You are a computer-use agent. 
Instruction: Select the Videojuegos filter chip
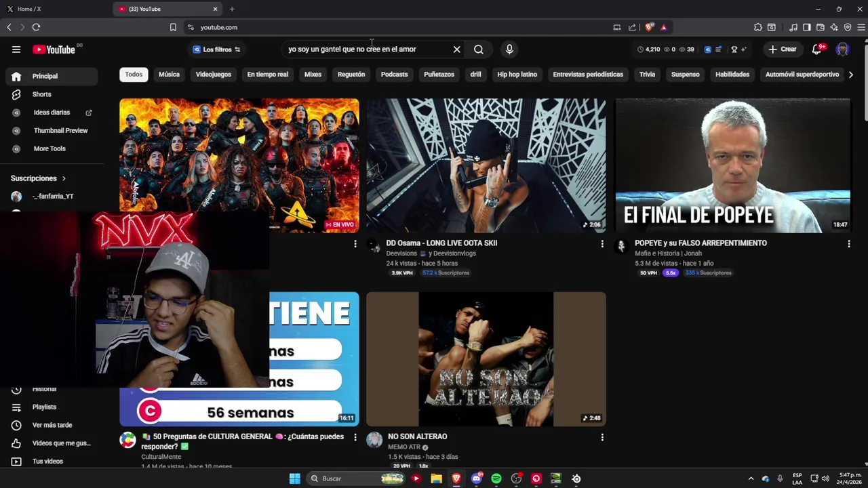point(214,75)
